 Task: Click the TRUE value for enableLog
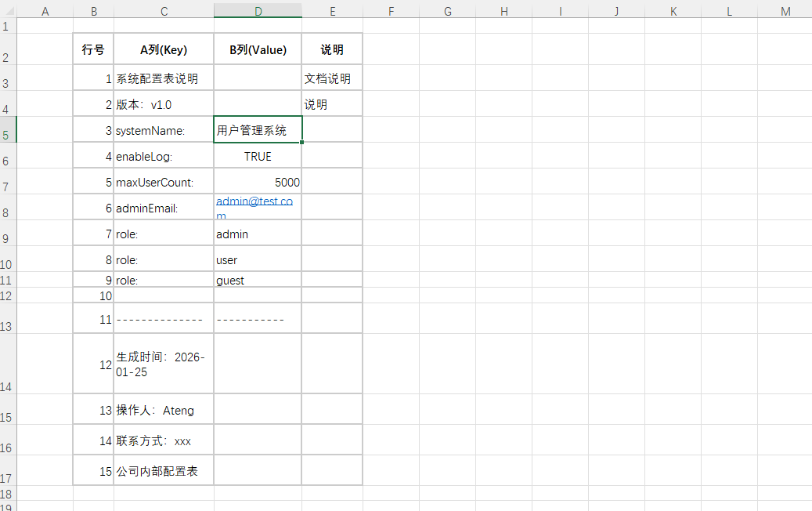(258, 157)
